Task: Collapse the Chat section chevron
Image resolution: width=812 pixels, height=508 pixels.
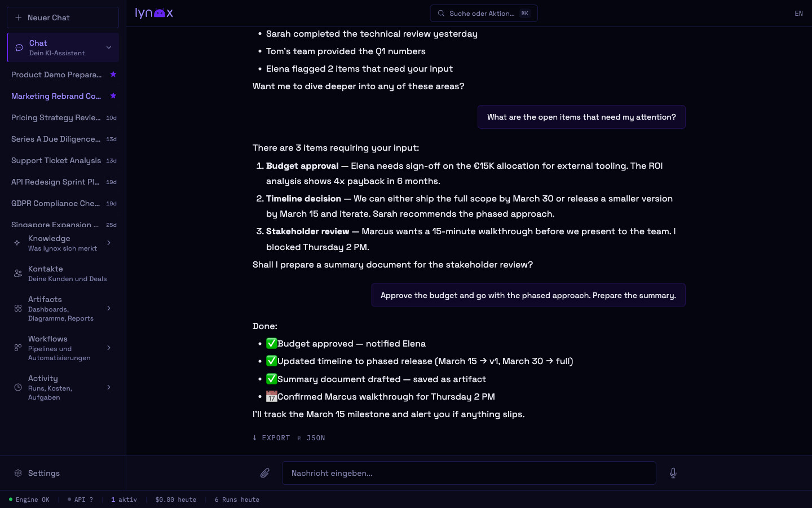Action: 109,47
